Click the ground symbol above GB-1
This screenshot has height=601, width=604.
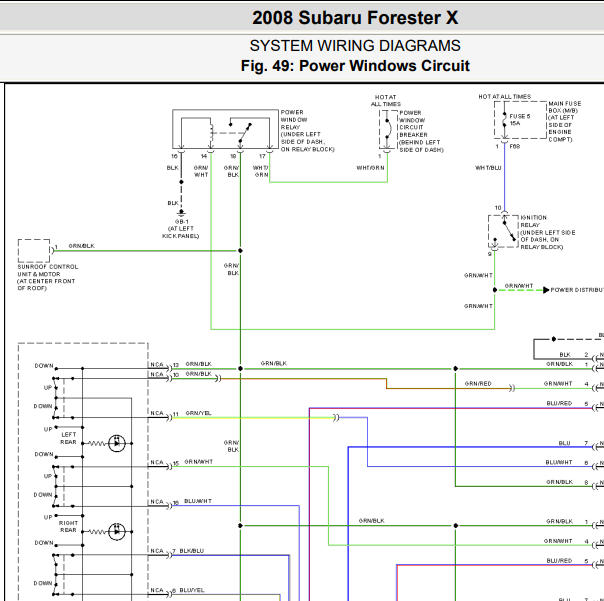point(181,212)
